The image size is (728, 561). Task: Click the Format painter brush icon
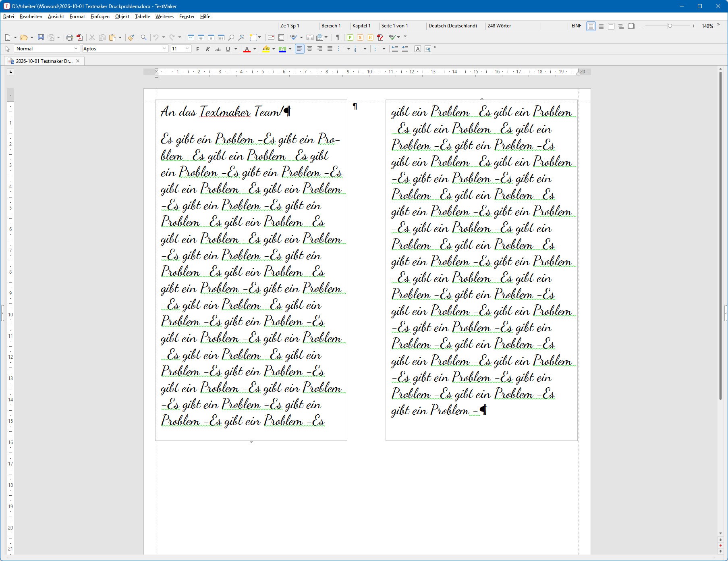131,37
